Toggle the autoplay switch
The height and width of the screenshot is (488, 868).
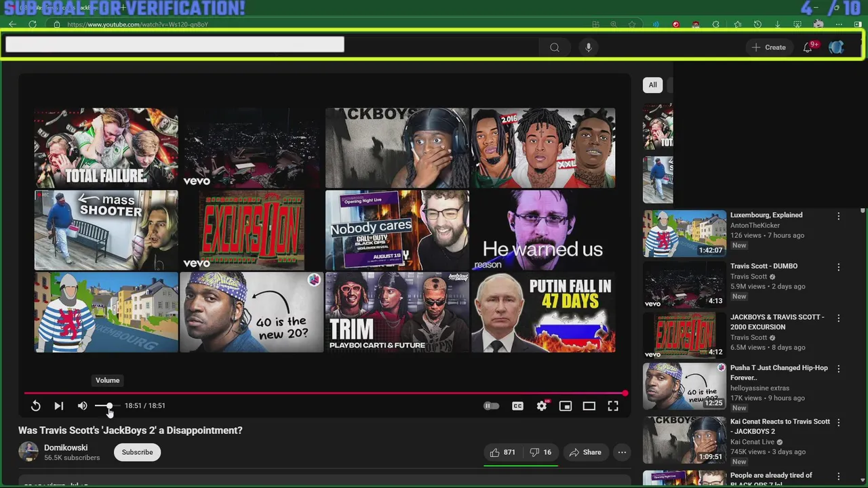[491, 406]
